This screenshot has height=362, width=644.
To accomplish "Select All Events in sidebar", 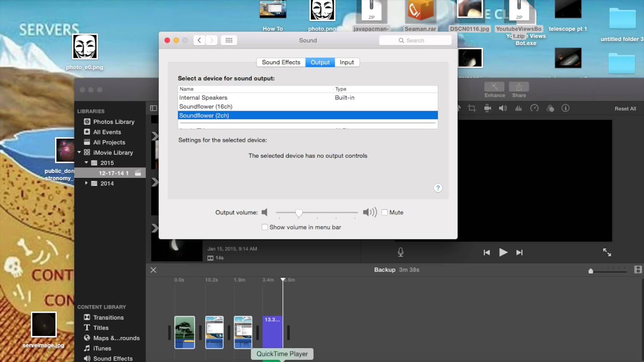I will [x=107, y=132].
